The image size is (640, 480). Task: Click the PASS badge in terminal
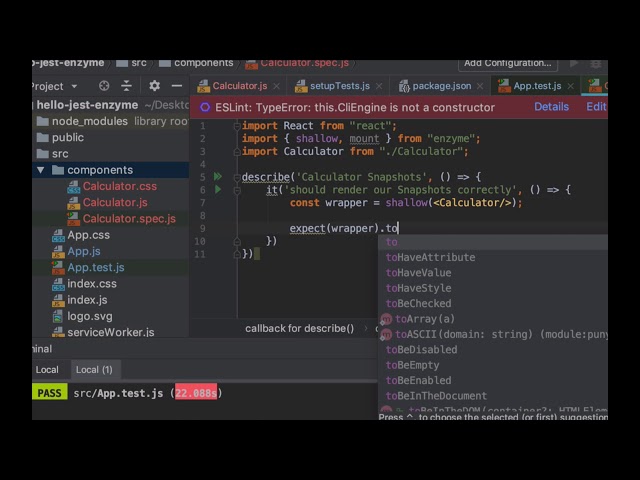tap(49, 393)
